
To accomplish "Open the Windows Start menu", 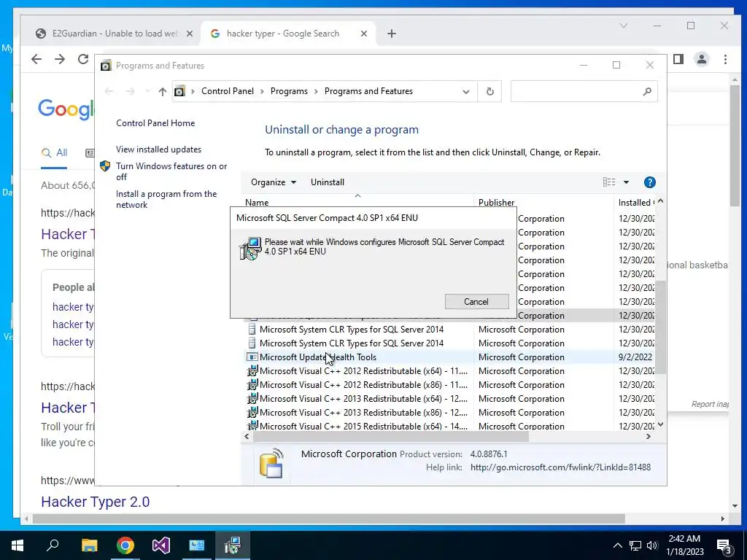I will coord(18,545).
